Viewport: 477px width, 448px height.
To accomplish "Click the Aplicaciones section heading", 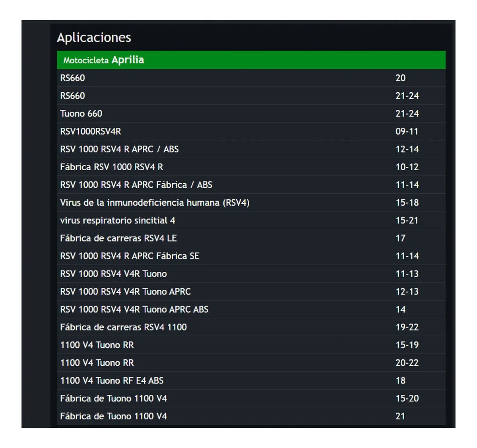I will pos(94,38).
